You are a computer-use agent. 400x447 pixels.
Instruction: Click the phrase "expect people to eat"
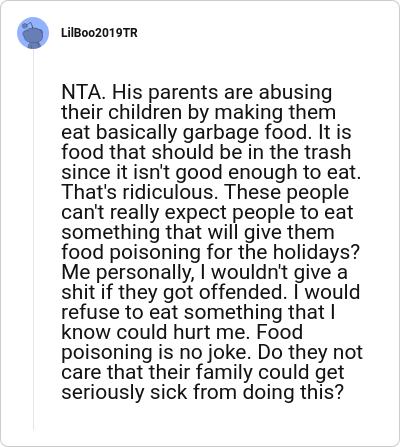pyautogui.click(x=259, y=213)
